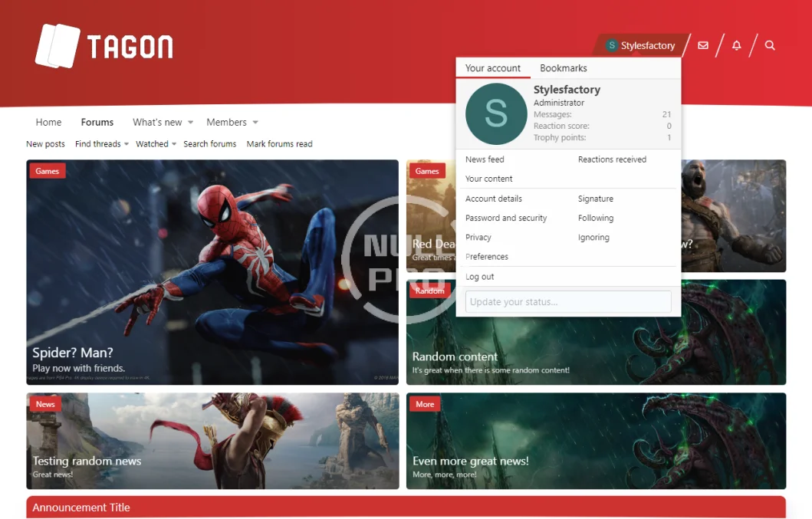Viewport: 812px width, 519px height.
Task: Open the alerts bell icon
Action: pos(736,45)
